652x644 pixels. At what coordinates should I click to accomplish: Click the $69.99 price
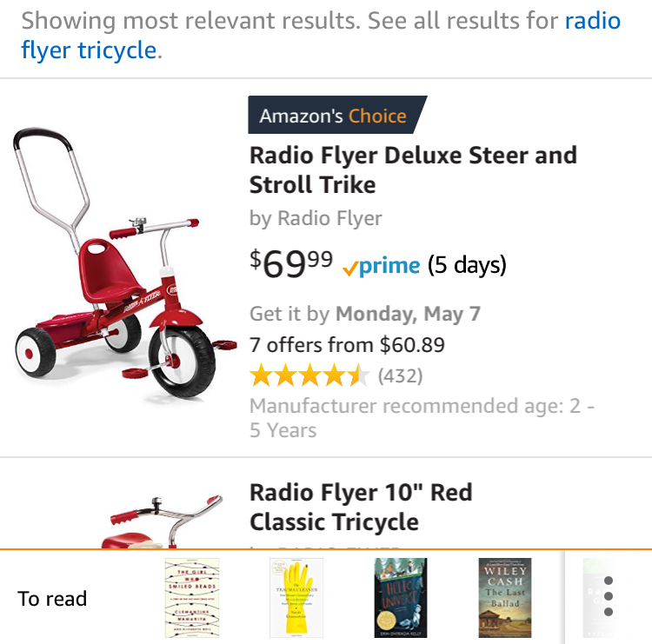click(x=290, y=264)
